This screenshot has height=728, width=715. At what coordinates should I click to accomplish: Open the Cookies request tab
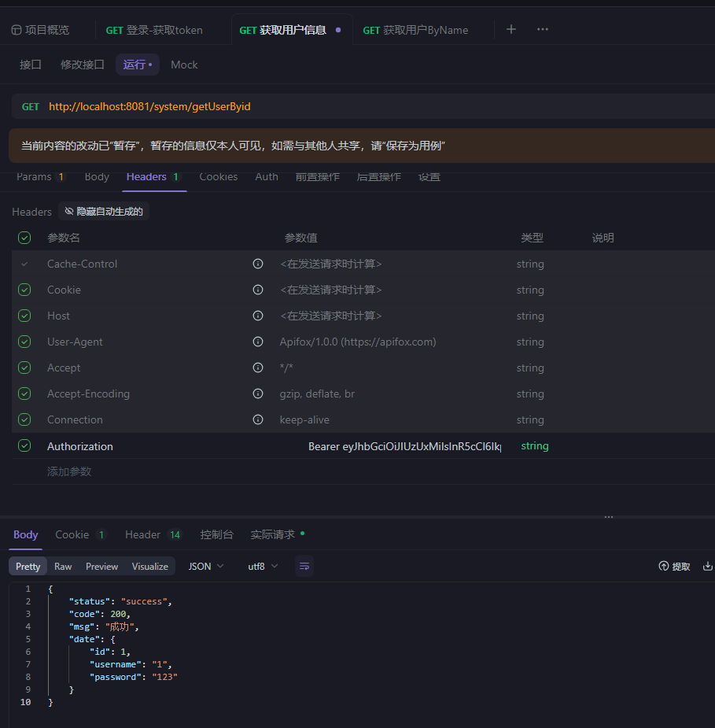(x=218, y=176)
